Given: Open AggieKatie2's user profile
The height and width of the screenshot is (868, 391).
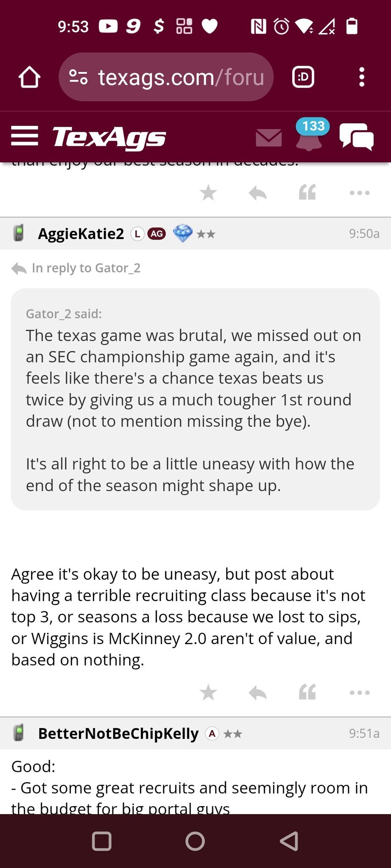Looking at the screenshot, I should coord(81,234).
